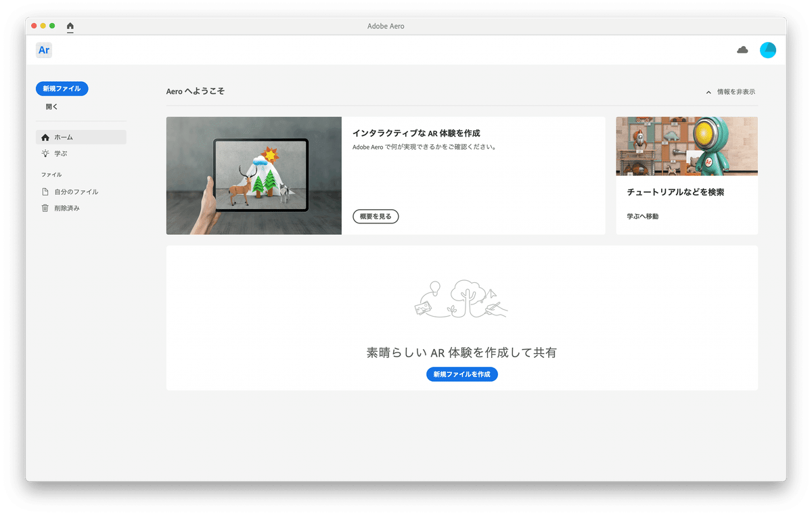Viewport: 812px width, 515px height.
Task: Click the robot tutorial thumbnail image
Action: tap(687, 146)
